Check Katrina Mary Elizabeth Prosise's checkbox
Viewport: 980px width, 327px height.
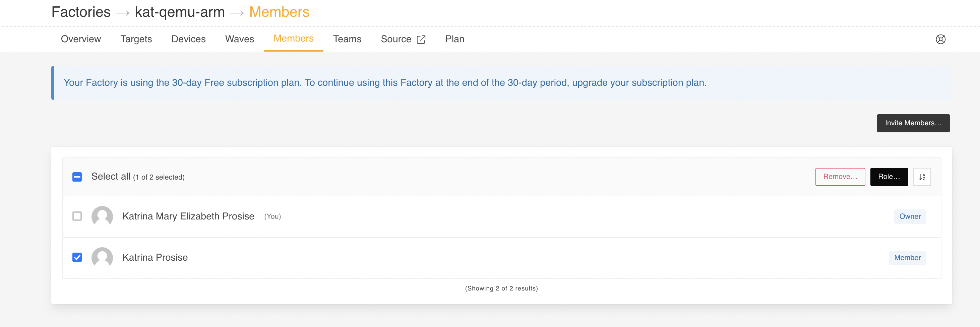77,216
